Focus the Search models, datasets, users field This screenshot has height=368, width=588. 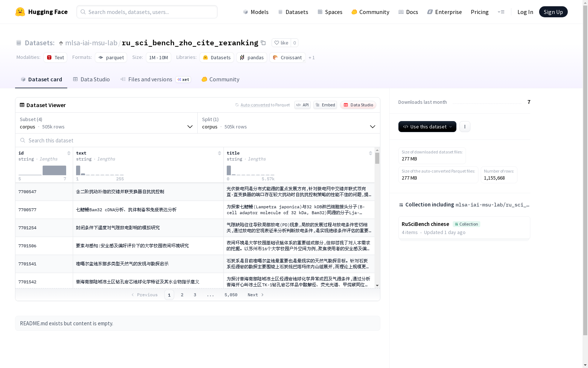coord(147,12)
